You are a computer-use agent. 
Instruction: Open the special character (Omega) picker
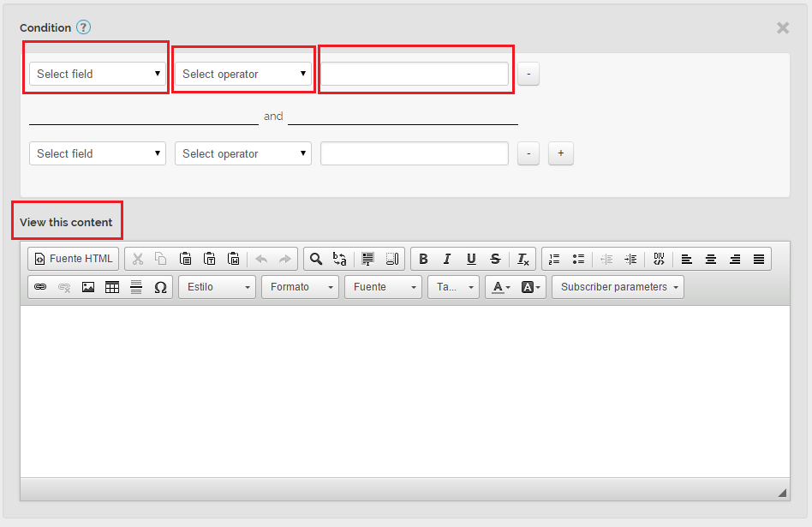pyautogui.click(x=160, y=287)
